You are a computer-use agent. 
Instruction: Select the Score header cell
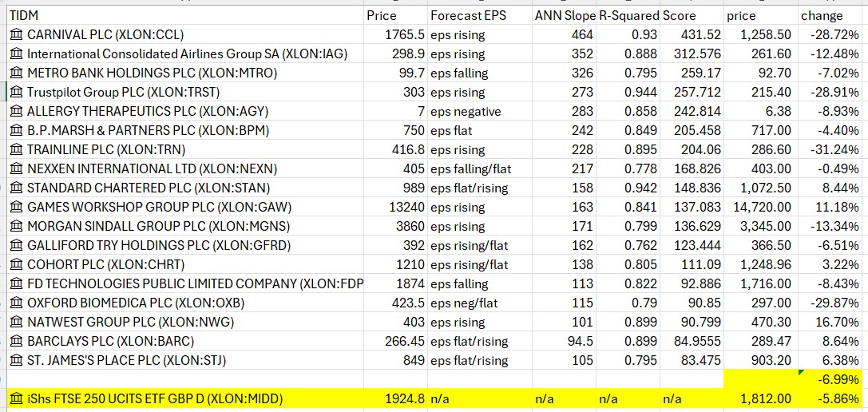click(692, 15)
